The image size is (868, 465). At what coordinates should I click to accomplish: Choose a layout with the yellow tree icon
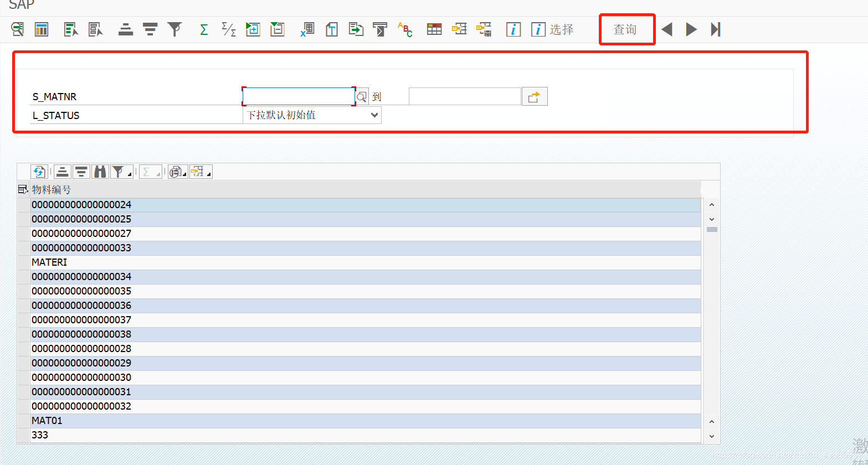coord(459,29)
